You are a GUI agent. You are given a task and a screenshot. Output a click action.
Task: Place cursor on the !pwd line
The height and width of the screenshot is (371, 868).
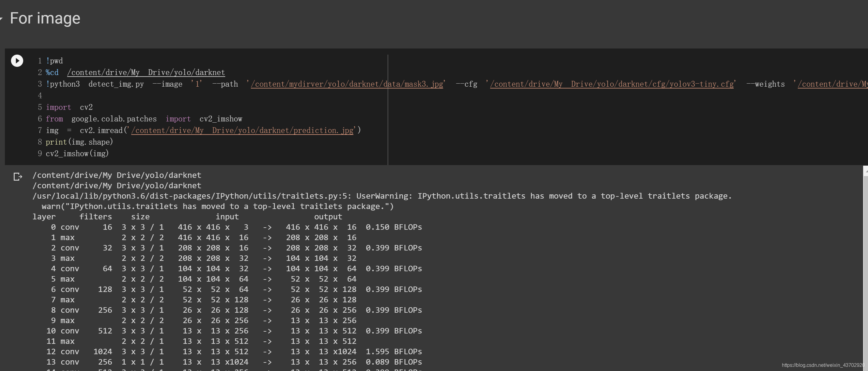click(x=55, y=61)
